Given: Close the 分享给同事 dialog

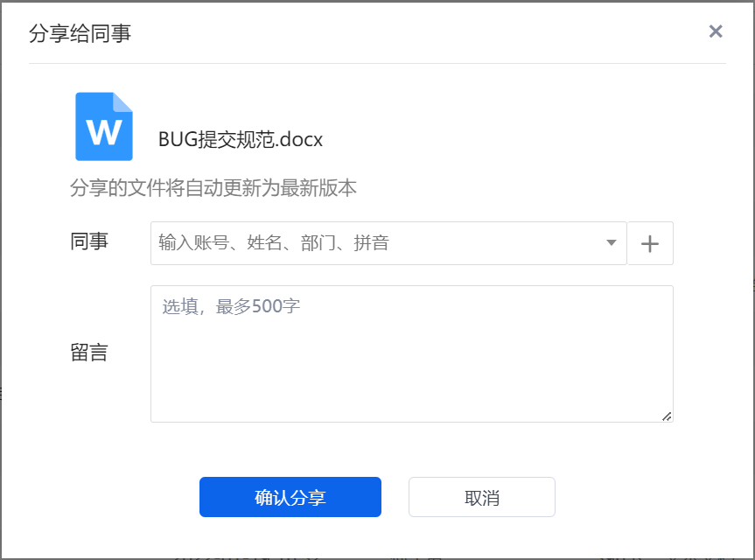Looking at the screenshot, I should click(x=716, y=31).
